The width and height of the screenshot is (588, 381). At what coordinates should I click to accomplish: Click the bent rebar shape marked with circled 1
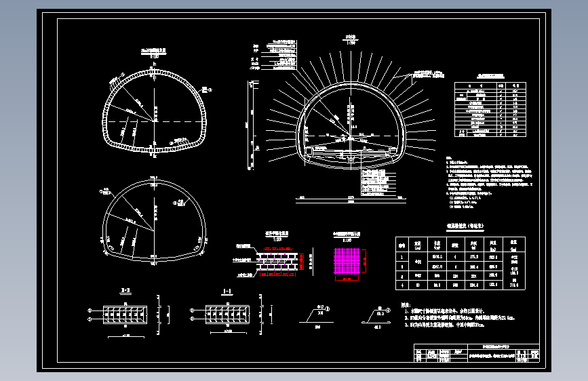pyautogui.click(x=316, y=315)
